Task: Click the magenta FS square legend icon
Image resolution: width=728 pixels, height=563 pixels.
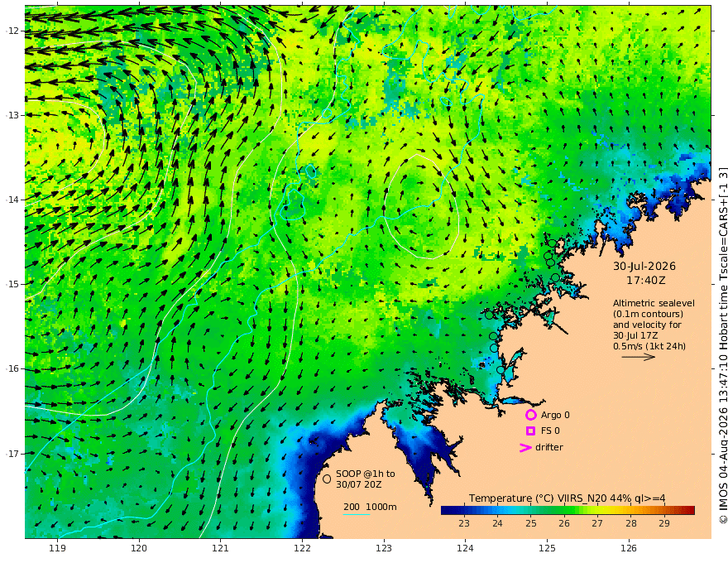Action: 530,431
